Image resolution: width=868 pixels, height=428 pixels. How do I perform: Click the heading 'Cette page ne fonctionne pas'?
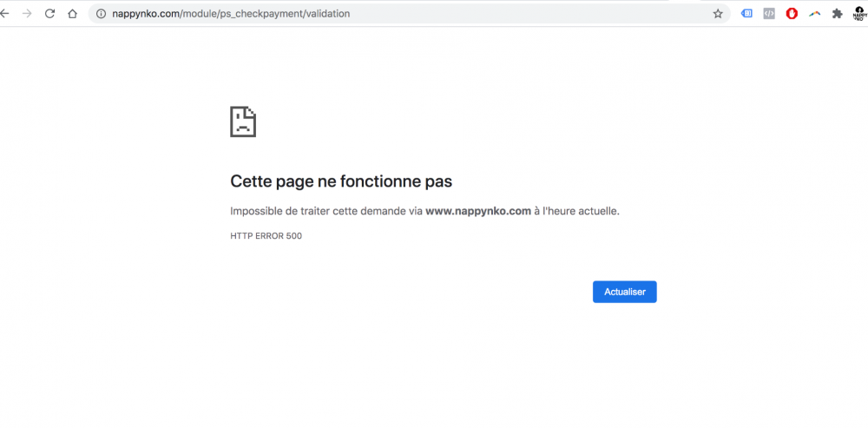pos(341,181)
